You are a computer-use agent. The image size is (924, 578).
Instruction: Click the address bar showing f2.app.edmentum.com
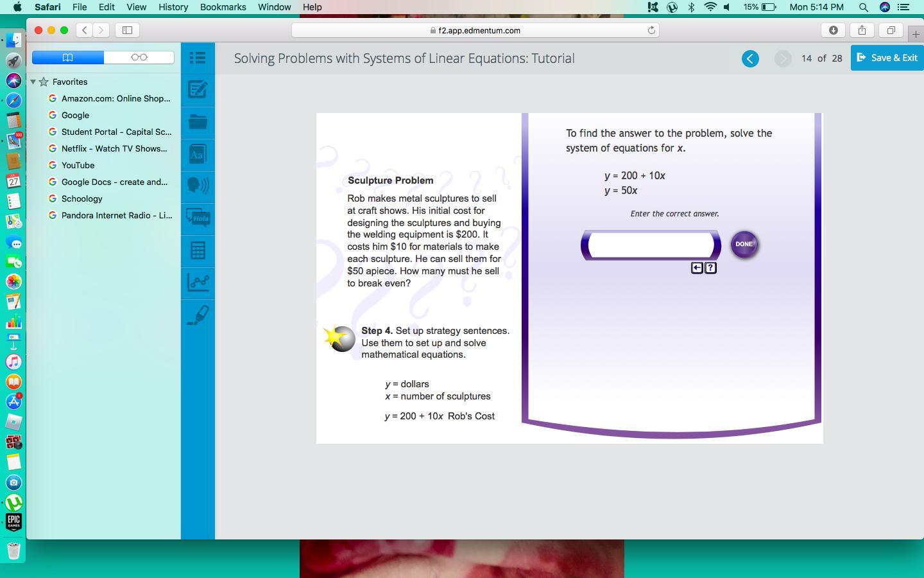475,30
